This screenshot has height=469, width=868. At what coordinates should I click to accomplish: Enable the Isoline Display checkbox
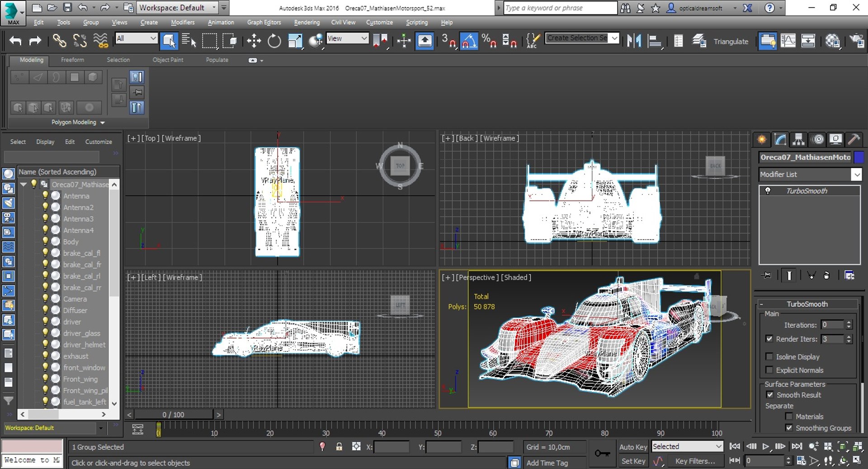pos(769,357)
